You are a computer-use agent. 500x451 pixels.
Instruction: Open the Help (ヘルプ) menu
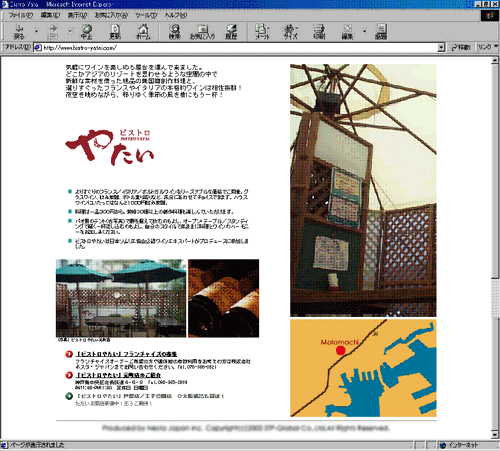click(x=176, y=15)
